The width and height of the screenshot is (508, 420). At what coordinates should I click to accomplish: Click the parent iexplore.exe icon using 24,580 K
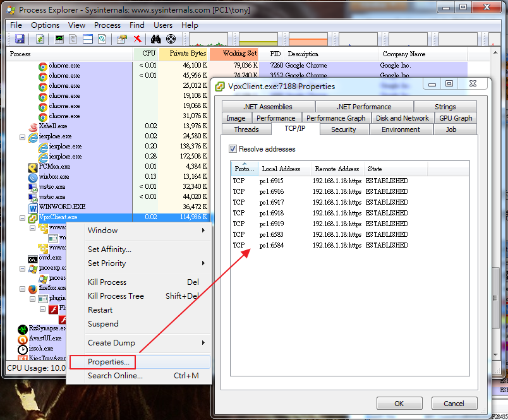tap(33, 137)
